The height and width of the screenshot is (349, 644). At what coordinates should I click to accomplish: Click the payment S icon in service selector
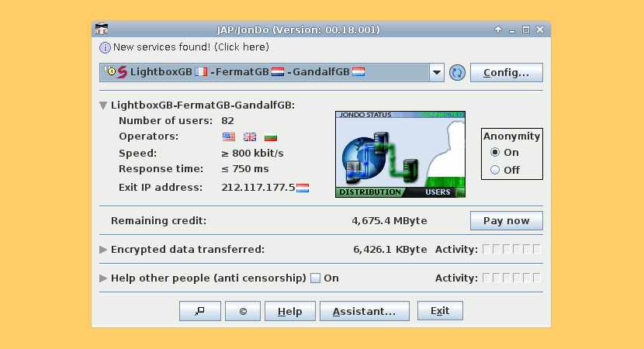pos(123,72)
